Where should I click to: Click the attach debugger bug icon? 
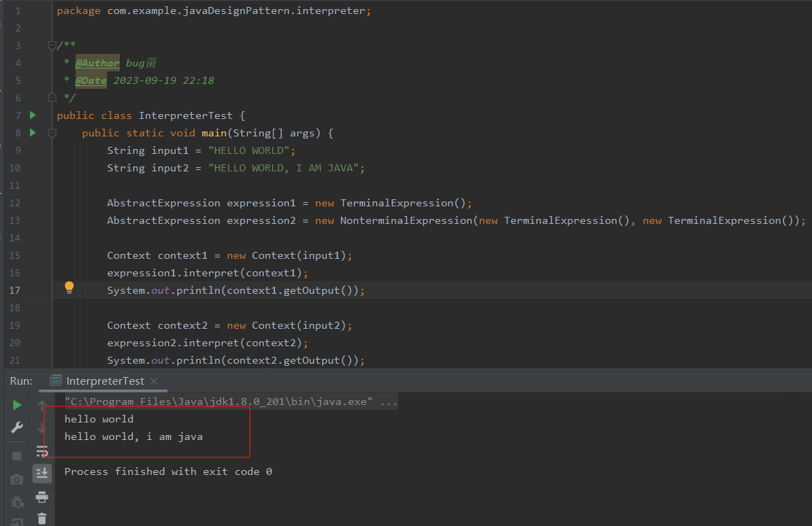tap(17, 502)
